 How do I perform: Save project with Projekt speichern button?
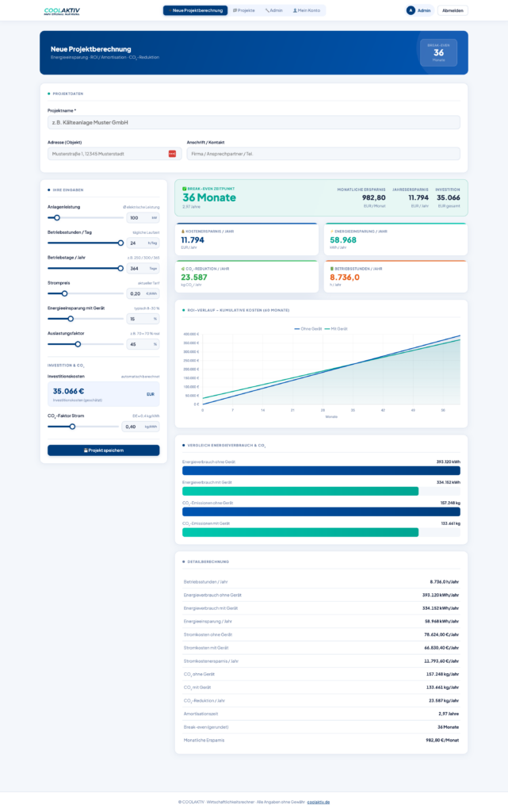(103, 450)
